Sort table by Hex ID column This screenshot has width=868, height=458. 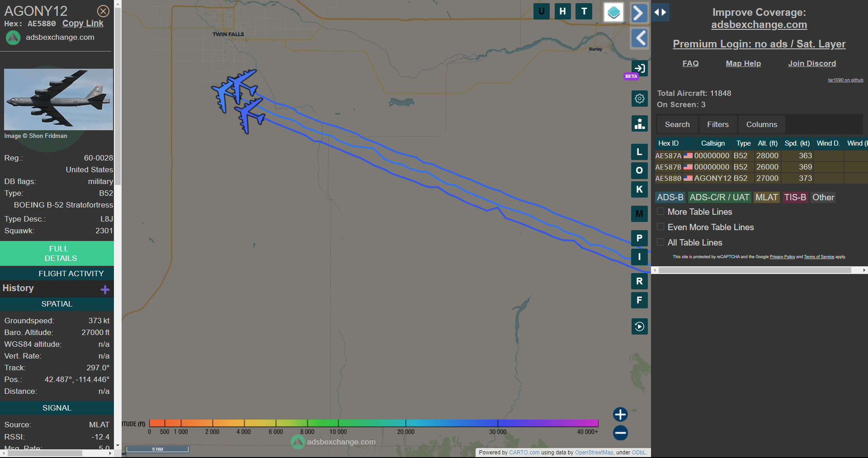pyautogui.click(x=668, y=143)
